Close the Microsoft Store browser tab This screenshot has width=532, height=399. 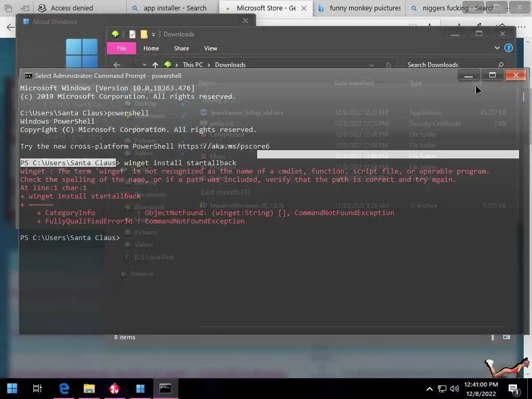pos(304,8)
